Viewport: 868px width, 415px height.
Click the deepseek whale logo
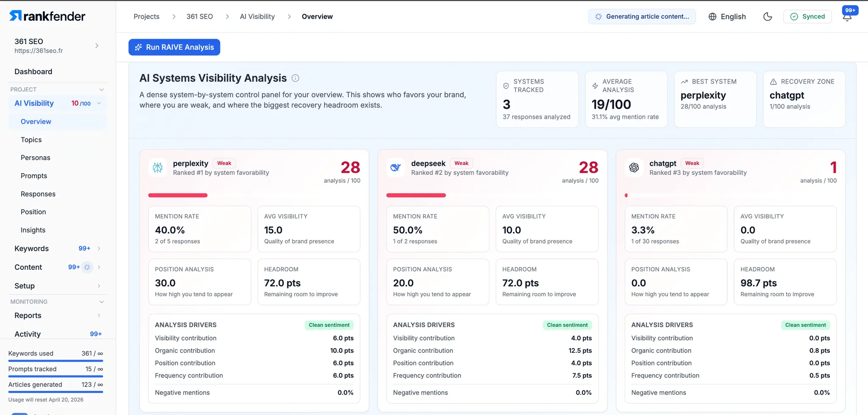tap(395, 168)
